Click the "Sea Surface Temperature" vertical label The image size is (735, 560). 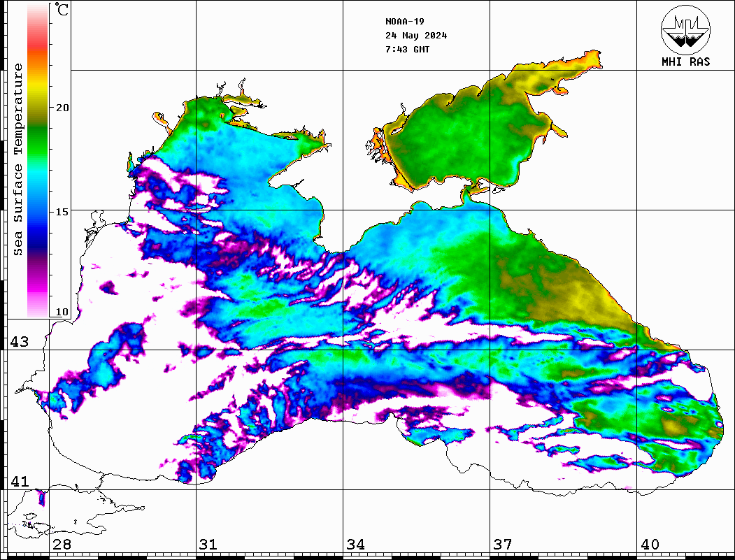point(17,159)
